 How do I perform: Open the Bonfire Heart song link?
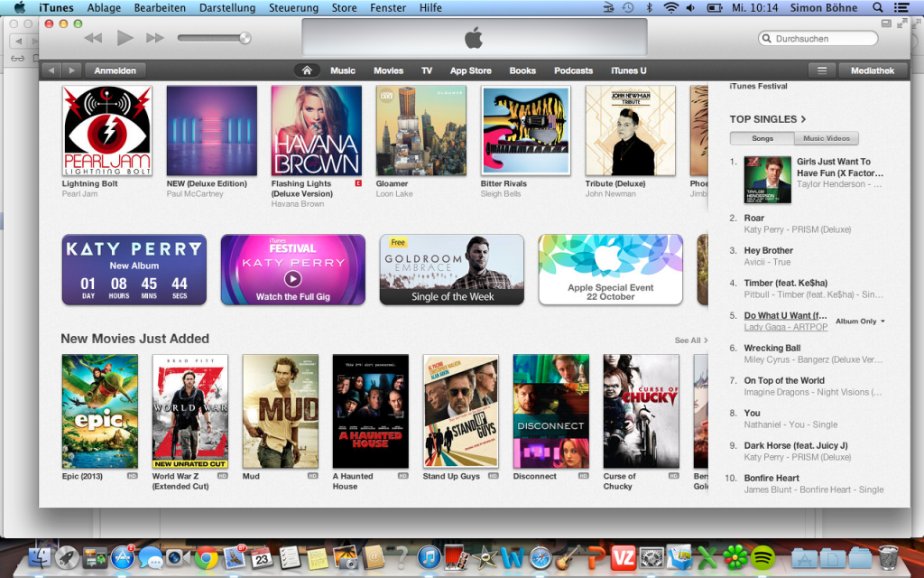(x=772, y=479)
